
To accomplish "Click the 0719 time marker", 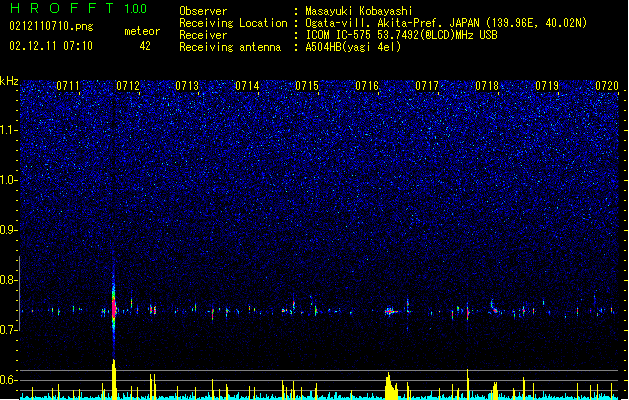I will (547, 86).
